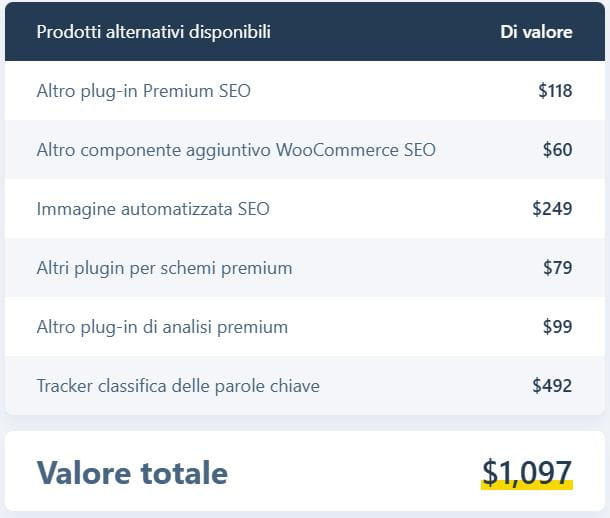Click the word "WooCommerce" in the table
Viewport: 610px width, 518px height.
click(337, 150)
